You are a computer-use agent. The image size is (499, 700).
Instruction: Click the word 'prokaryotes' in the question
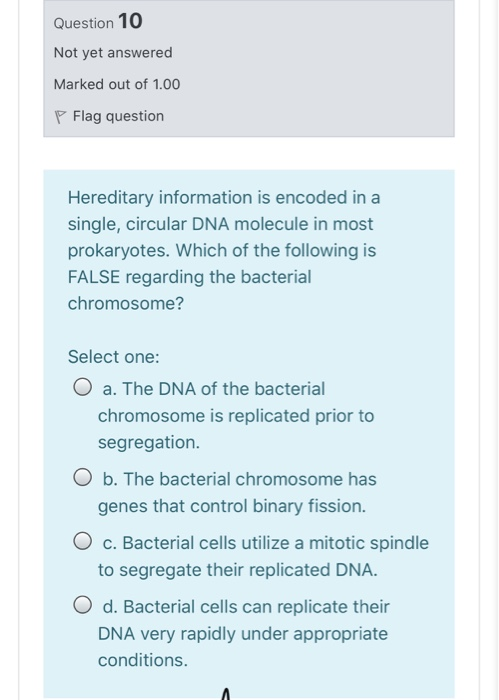pyautogui.click(x=119, y=251)
